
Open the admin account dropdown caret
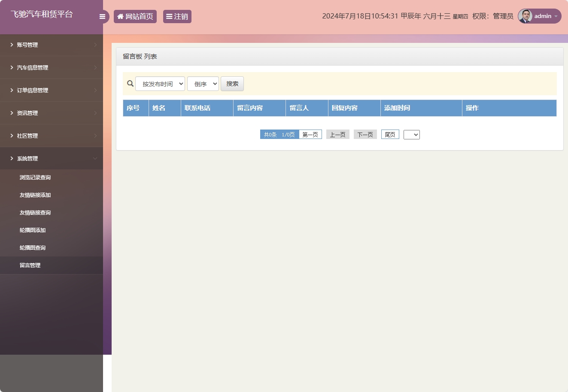[555, 16]
